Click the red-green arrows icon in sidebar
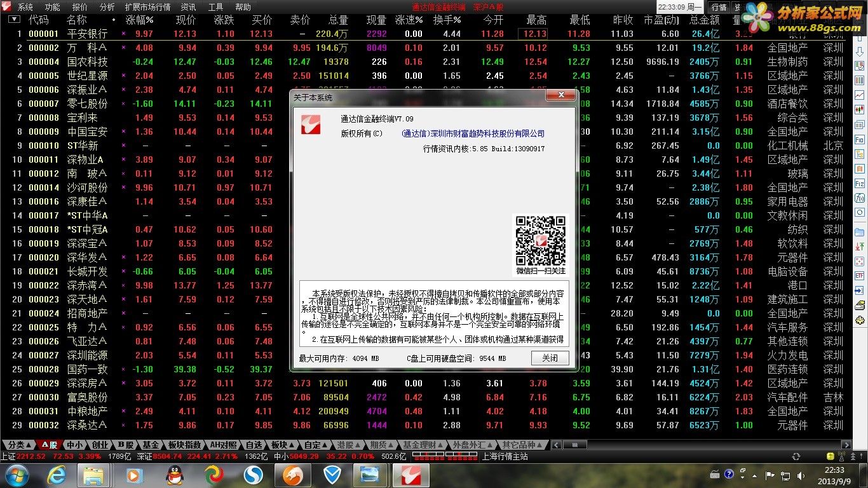 [x=860, y=246]
